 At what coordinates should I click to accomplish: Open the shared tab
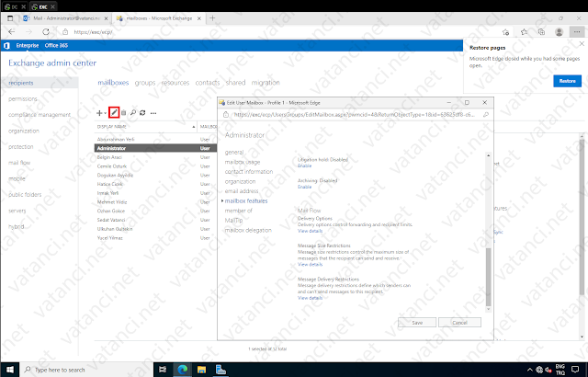(x=235, y=83)
